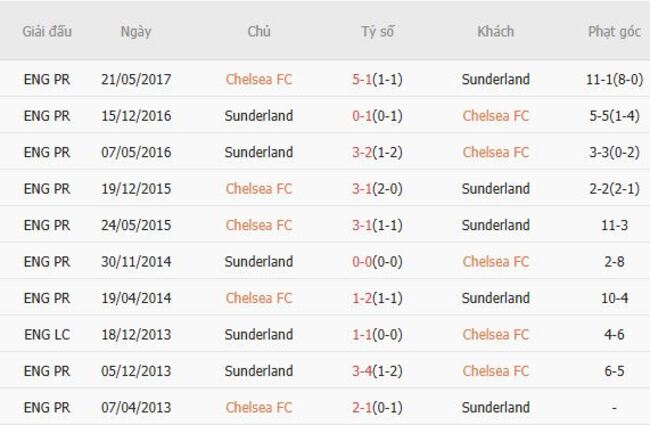
Task: Click Sunderland home team on 30/11/2014
Action: tap(259, 262)
